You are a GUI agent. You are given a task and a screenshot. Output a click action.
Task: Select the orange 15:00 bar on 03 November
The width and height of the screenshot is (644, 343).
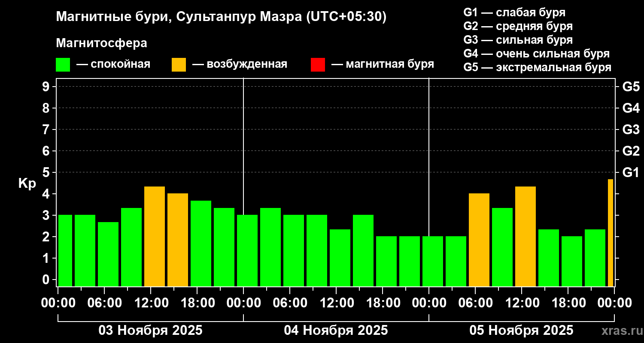[178, 240]
